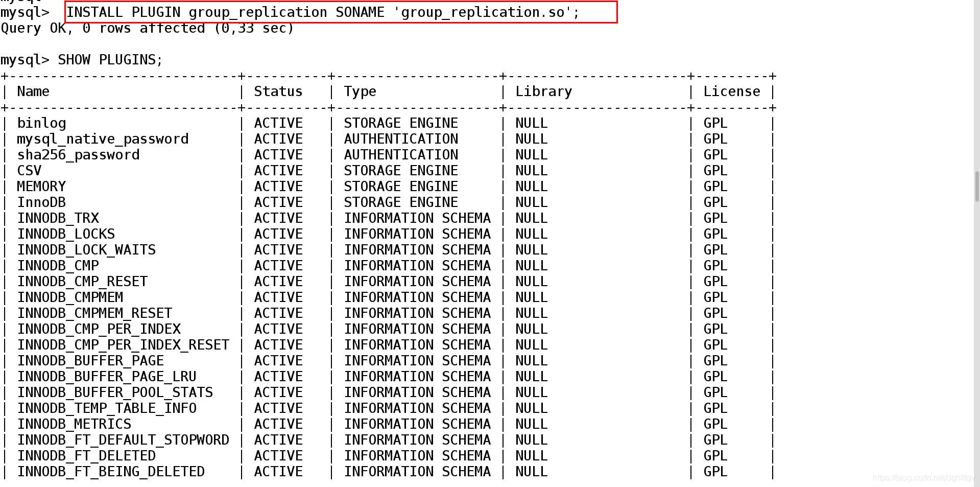Click NULL library in the MEMORY row

(532, 187)
